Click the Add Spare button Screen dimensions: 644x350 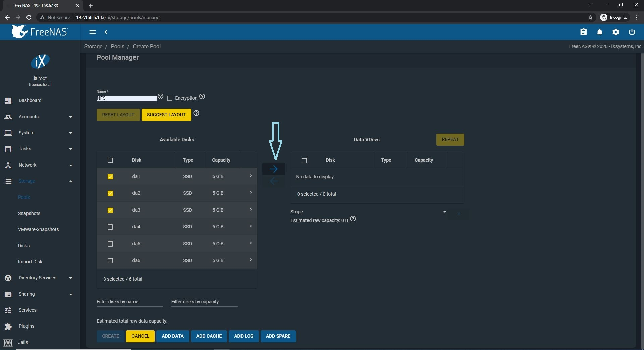(x=278, y=336)
